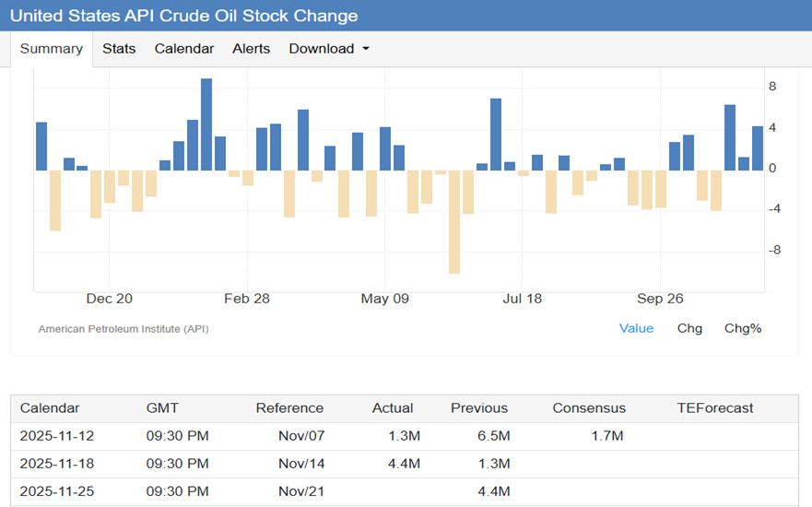Image resolution: width=812 pixels, height=507 pixels.
Task: Open the Alerts tab
Action: click(x=252, y=49)
